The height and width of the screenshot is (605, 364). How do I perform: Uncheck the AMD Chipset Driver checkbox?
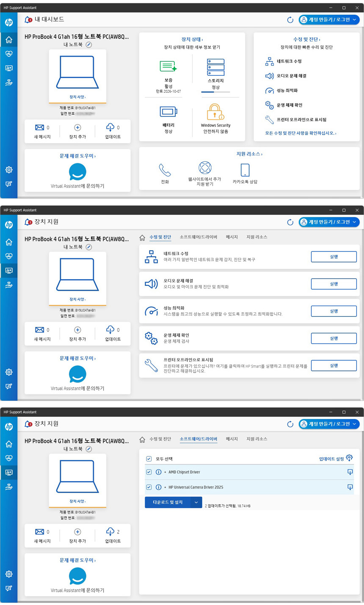pos(149,472)
